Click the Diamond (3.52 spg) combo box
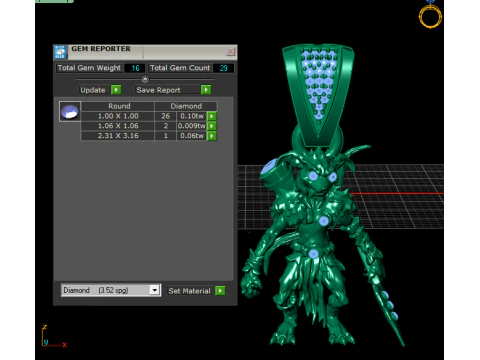 pos(111,290)
